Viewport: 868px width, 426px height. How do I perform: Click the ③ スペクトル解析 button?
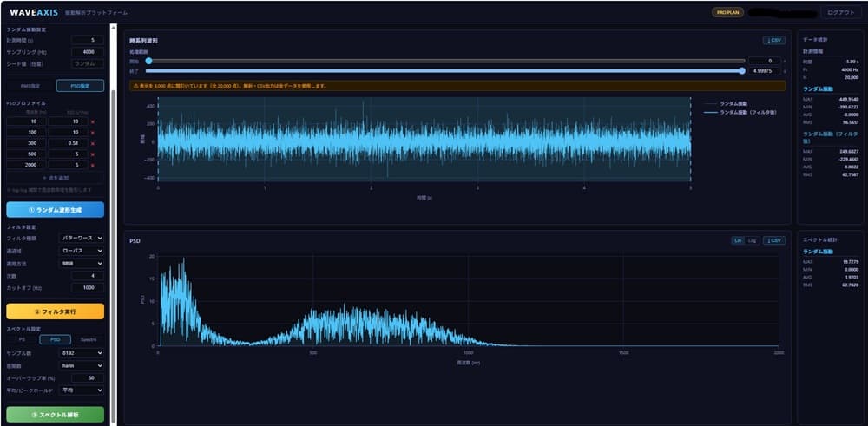(56, 415)
